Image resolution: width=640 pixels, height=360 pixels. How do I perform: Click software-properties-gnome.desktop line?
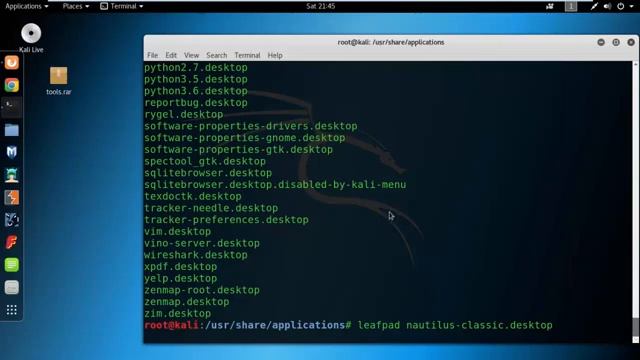coord(244,138)
